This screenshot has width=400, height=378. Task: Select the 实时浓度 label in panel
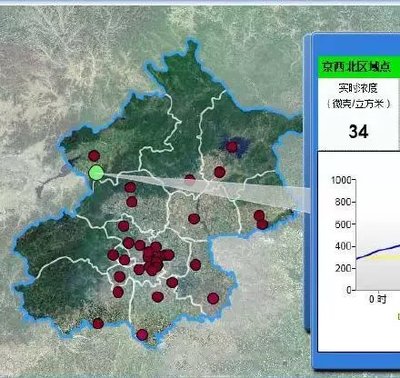click(358, 88)
